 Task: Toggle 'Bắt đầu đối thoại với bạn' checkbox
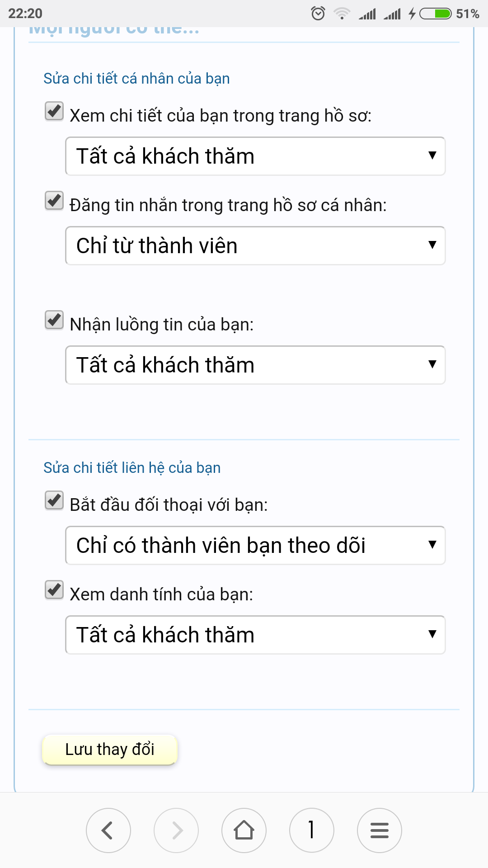(54, 500)
